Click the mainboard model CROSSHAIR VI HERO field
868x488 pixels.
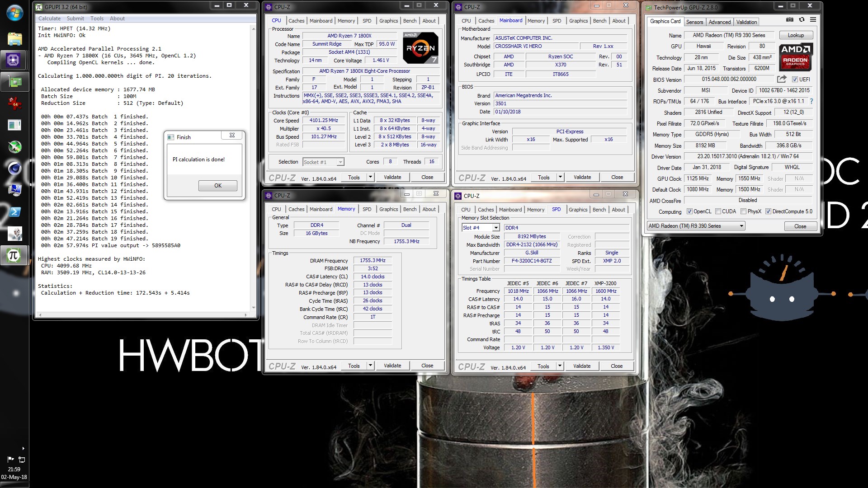click(x=536, y=46)
